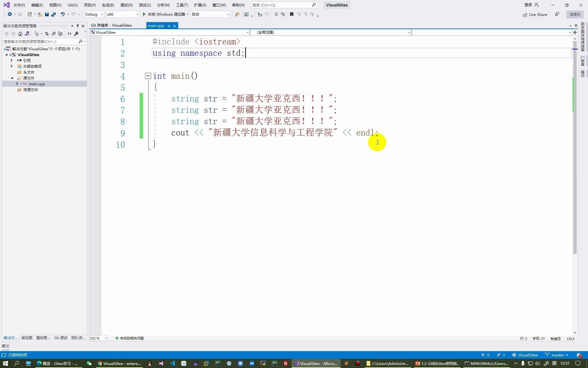This screenshot has width=588, height=368.
Task: Click the wrench Properties icon
Action: [x=76, y=34]
